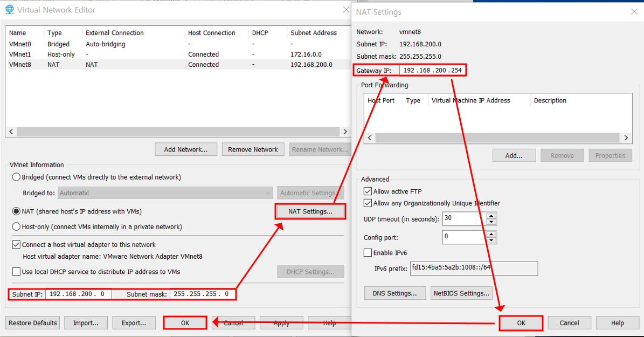Check the Enable IPv6 box
This screenshot has height=337, width=644.
[368, 253]
